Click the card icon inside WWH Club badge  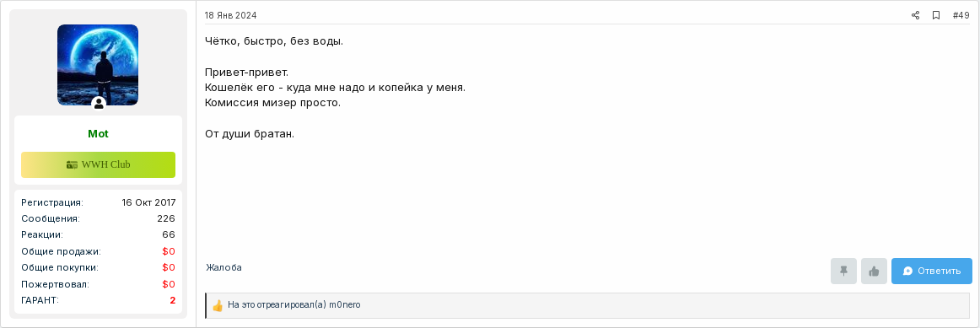point(72,165)
